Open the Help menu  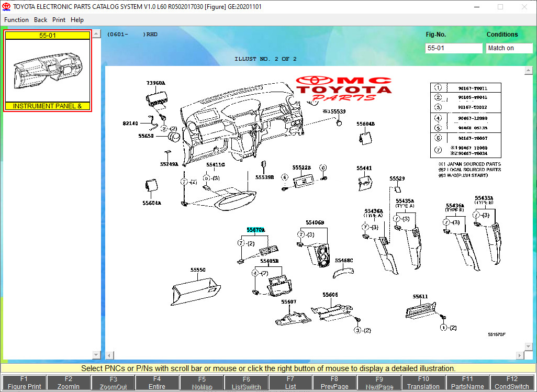pyautogui.click(x=77, y=20)
